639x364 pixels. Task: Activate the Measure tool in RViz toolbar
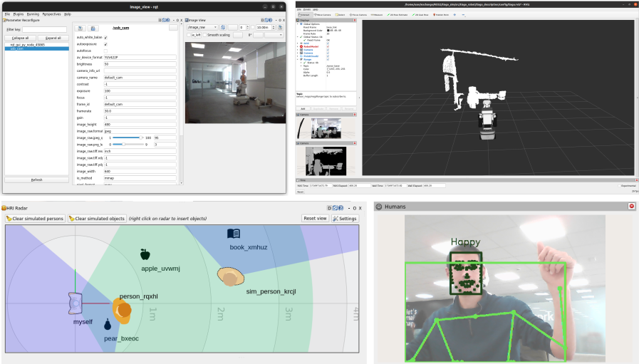376,14
